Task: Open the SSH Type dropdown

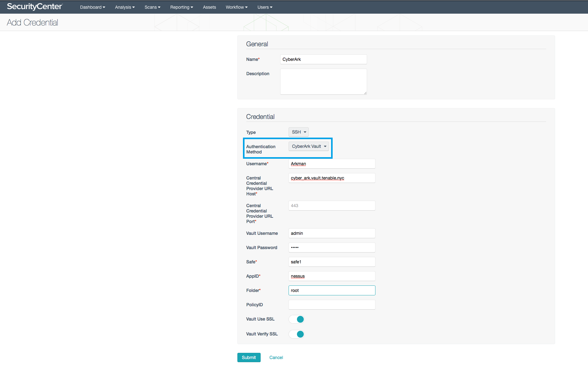Action: coord(298,132)
